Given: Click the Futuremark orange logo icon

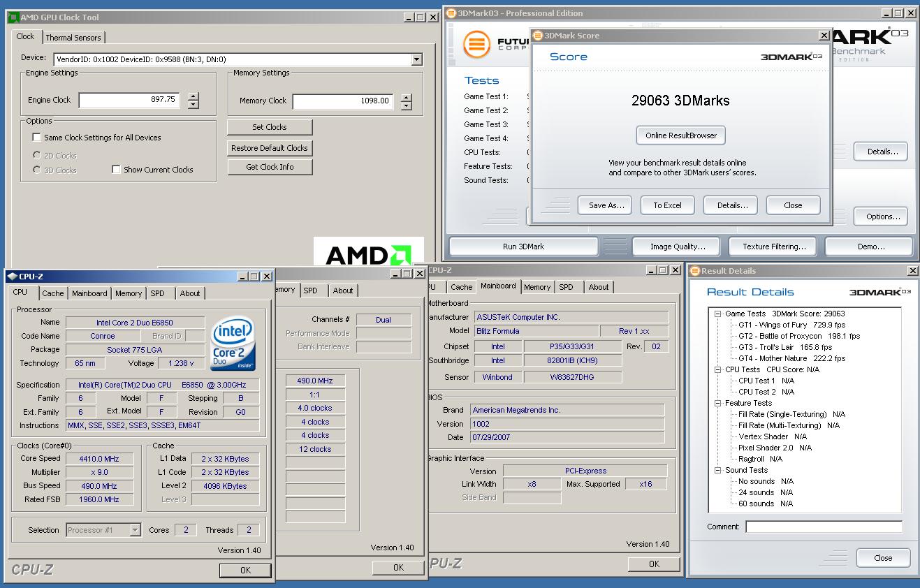Looking at the screenshot, I should [476, 44].
